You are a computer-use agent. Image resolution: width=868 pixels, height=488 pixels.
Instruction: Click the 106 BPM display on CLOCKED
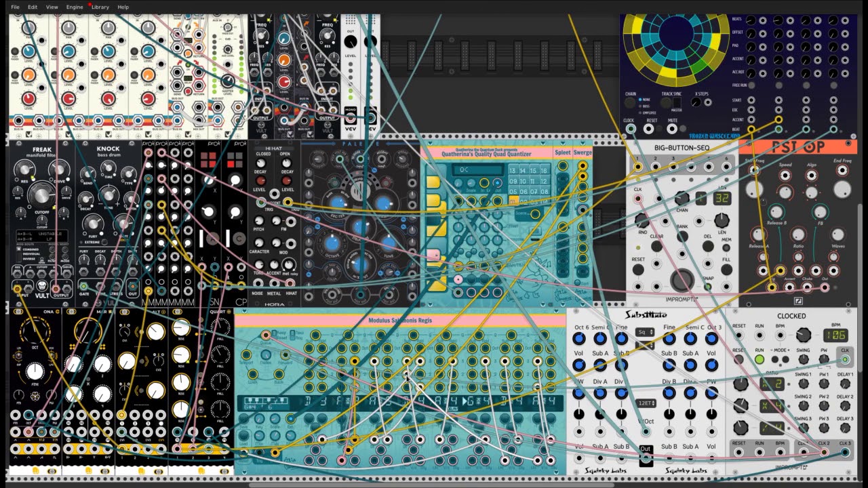coord(836,335)
